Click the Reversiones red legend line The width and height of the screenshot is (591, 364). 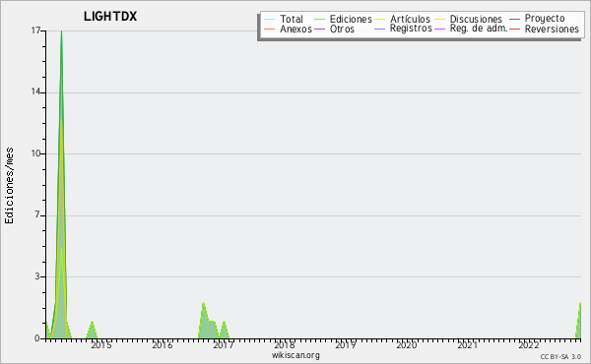click(x=515, y=29)
